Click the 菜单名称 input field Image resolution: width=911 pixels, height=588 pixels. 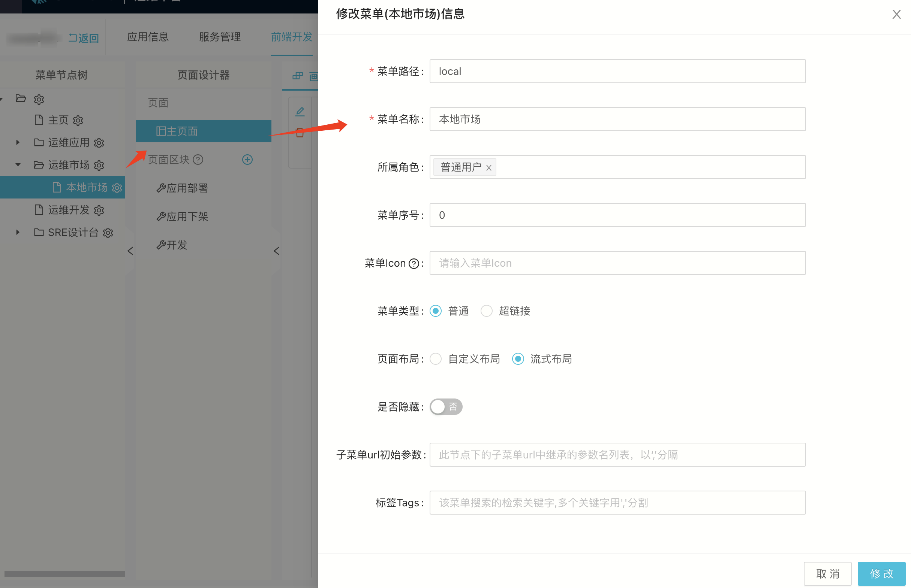(617, 119)
